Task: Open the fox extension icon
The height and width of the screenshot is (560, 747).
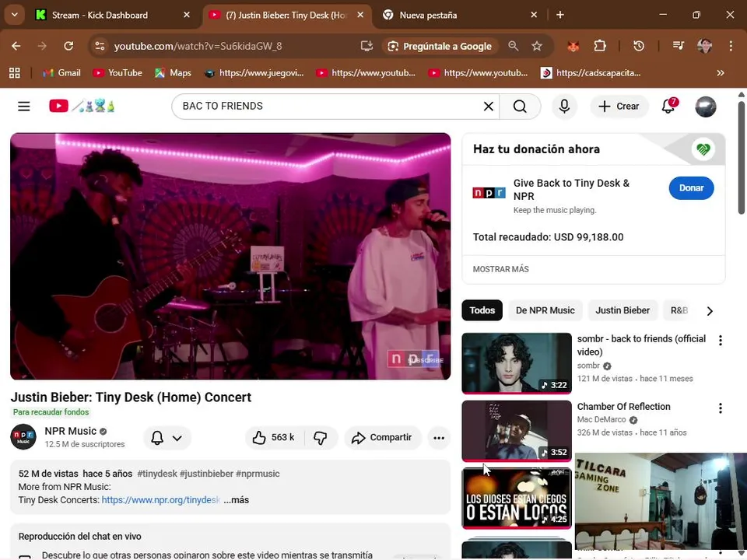Action: (x=573, y=46)
